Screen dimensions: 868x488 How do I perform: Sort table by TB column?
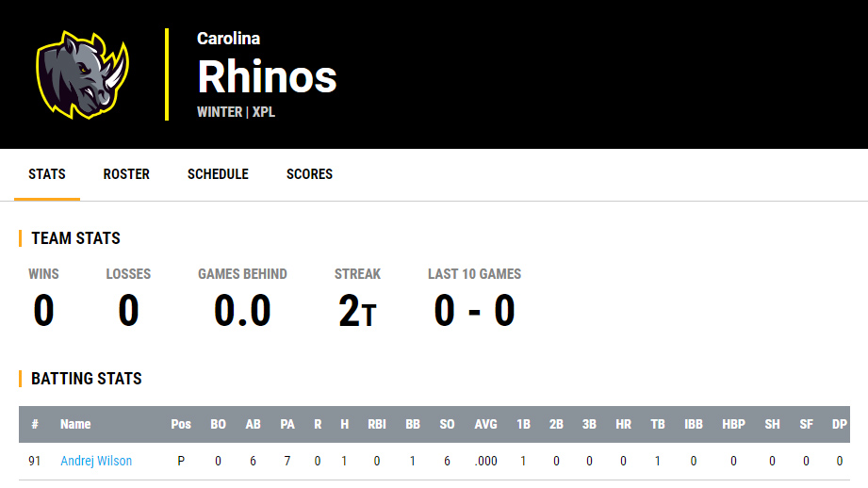(x=658, y=424)
